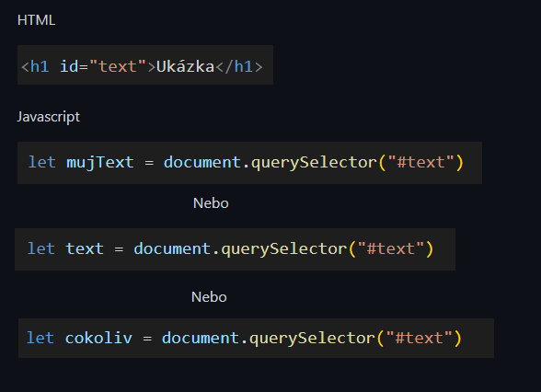Click querySelector in the cokoliv line
Image resolution: width=541 pixels, height=392 pixels.
tap(312, 338)
